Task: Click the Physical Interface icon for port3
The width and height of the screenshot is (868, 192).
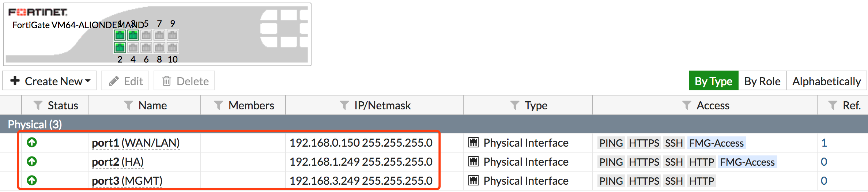Action: click(x=473, y=181)
